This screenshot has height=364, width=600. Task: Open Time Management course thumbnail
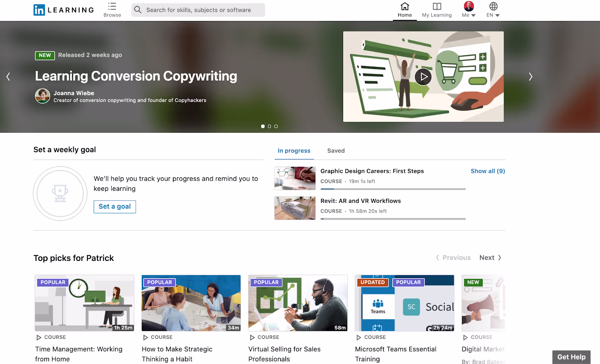point(84,303)
